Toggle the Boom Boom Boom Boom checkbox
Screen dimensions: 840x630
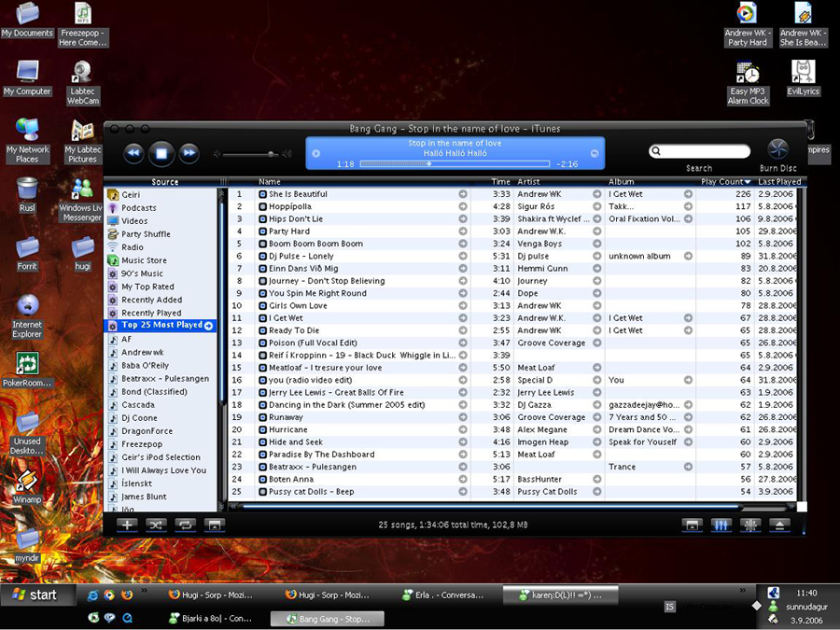pos(262,244)
